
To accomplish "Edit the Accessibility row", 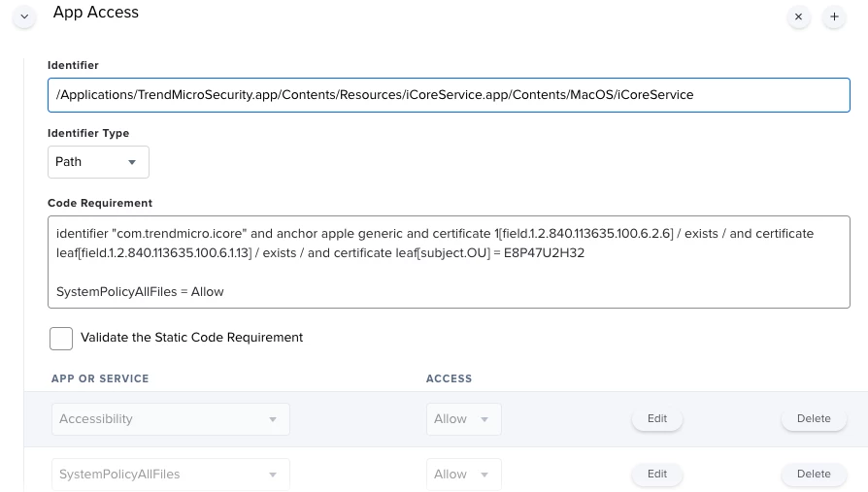I will [657, 419].
